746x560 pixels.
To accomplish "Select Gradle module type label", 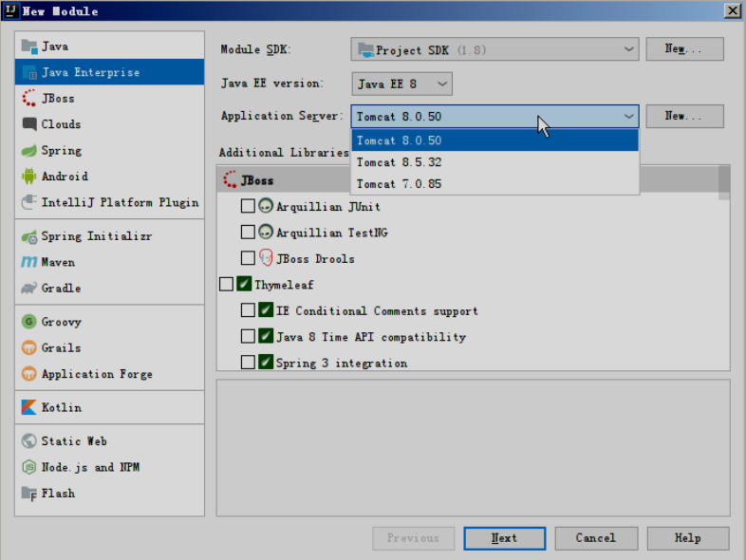I will pos(61,289).
